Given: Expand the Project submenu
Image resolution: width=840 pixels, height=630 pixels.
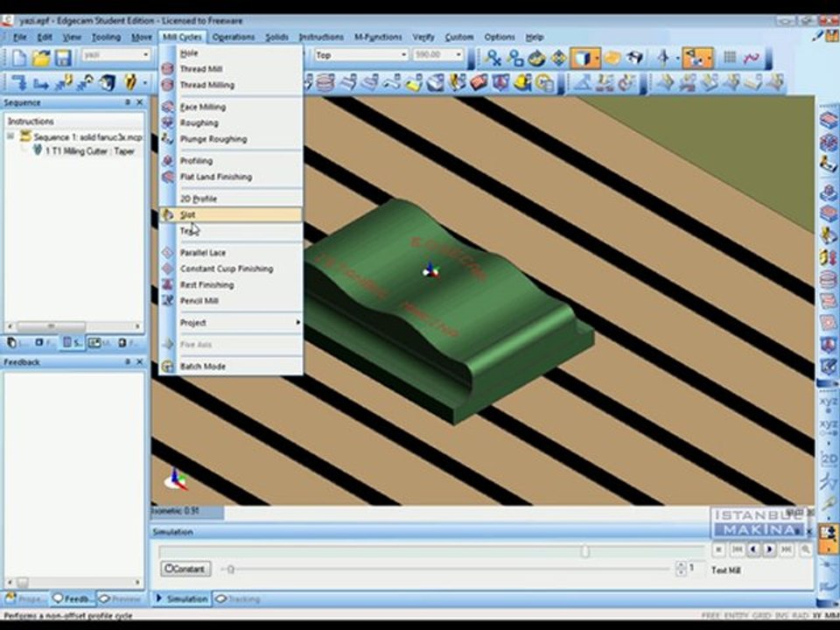Looking at the screenshot, I should point(231,323).
